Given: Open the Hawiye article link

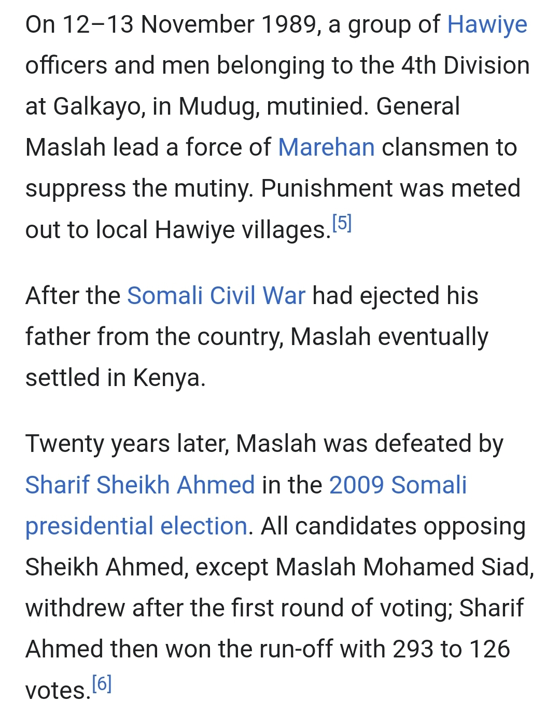Looking at the screenshot, I should tap(487, 25).
